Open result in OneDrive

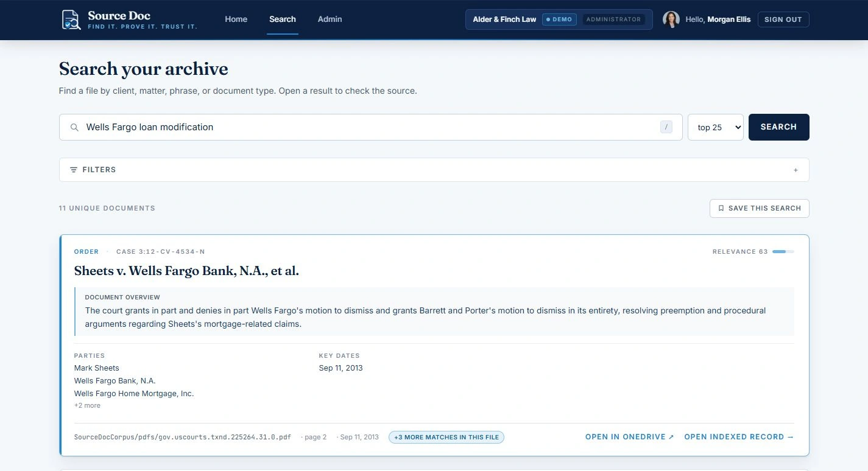(630, 437)
